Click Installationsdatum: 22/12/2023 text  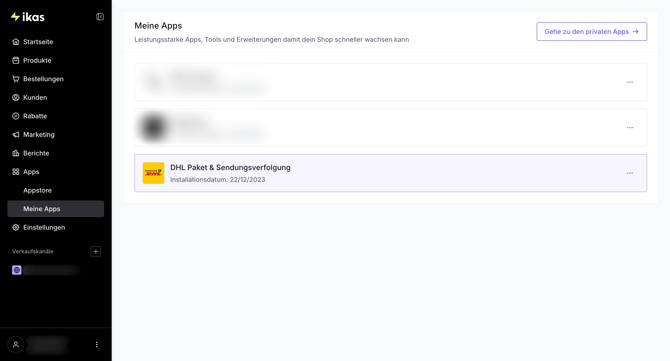click(217, 179)
